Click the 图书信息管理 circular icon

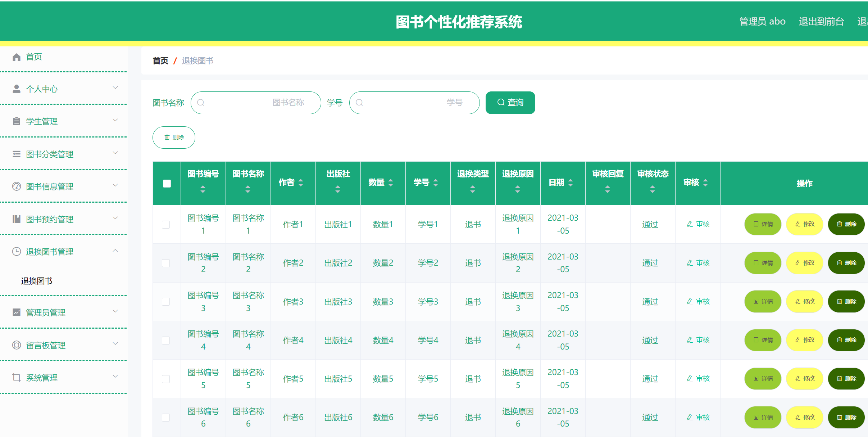tap(17, 186)
